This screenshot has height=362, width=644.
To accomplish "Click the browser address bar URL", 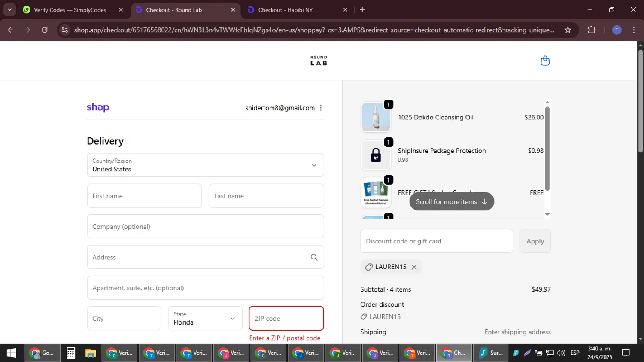I will pos(313,30).
